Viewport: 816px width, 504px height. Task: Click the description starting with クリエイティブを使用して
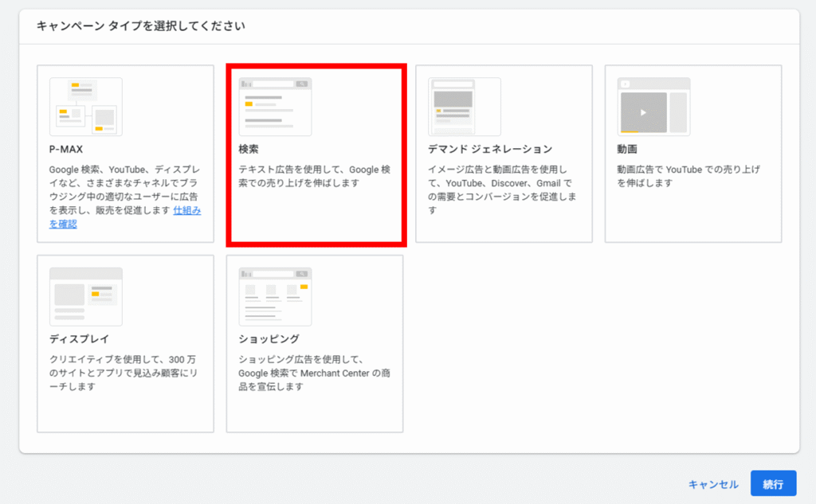coord(124,373)
